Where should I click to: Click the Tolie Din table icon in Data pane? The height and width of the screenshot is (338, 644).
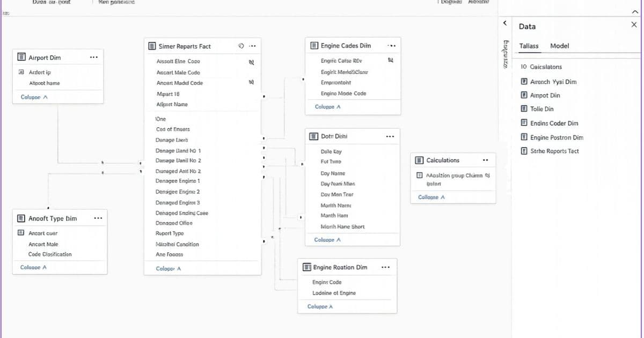pyautogui.click(x=524, y=108)
